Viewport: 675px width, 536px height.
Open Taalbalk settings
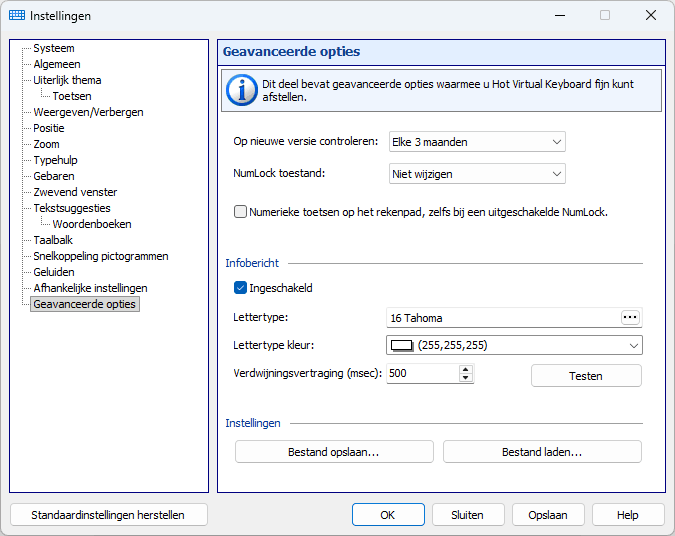53,240
